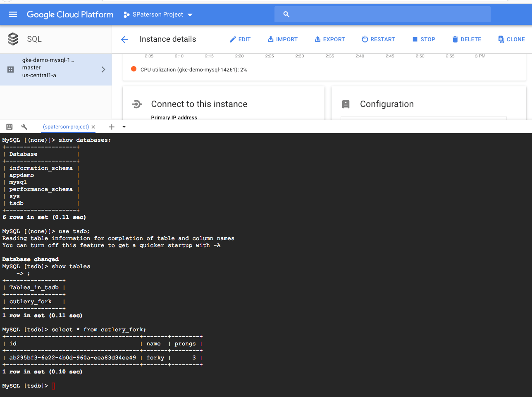Click the Configuration panel document icon

346,104
